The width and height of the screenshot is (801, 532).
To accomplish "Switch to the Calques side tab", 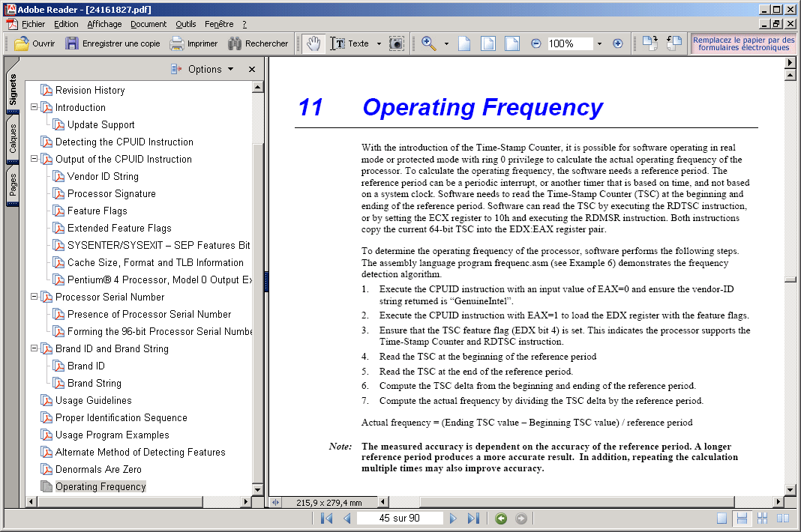I will click(x=13, y=139).
